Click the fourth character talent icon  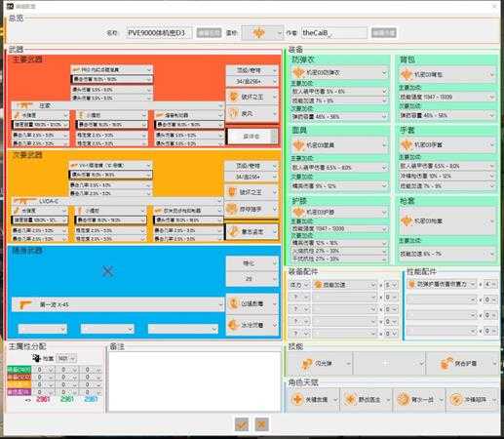tap(456, 399)
